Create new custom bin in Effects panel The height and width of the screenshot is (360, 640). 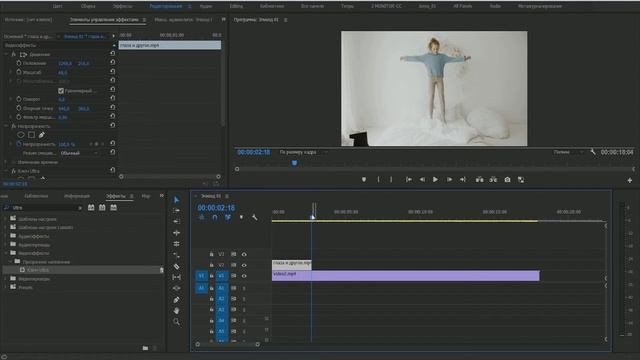(145, 348)
